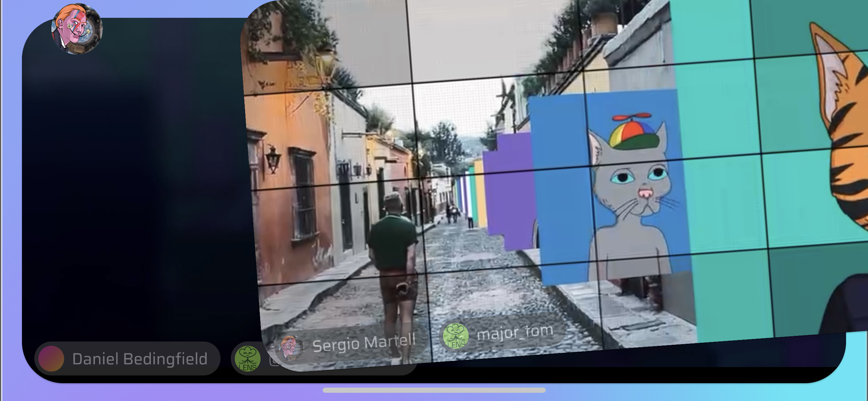Tap the green Lens icon beside Daniel Bedingfield

248,359
